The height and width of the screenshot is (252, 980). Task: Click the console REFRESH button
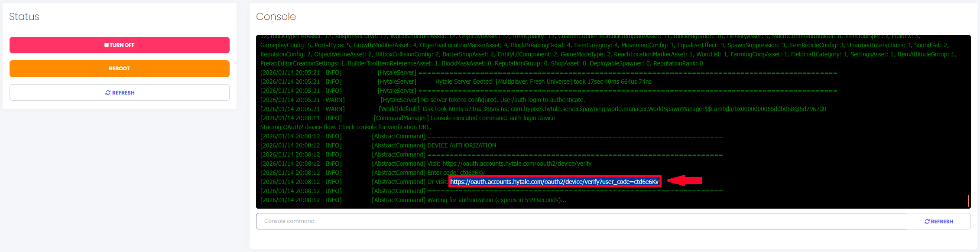click(939, 221)
